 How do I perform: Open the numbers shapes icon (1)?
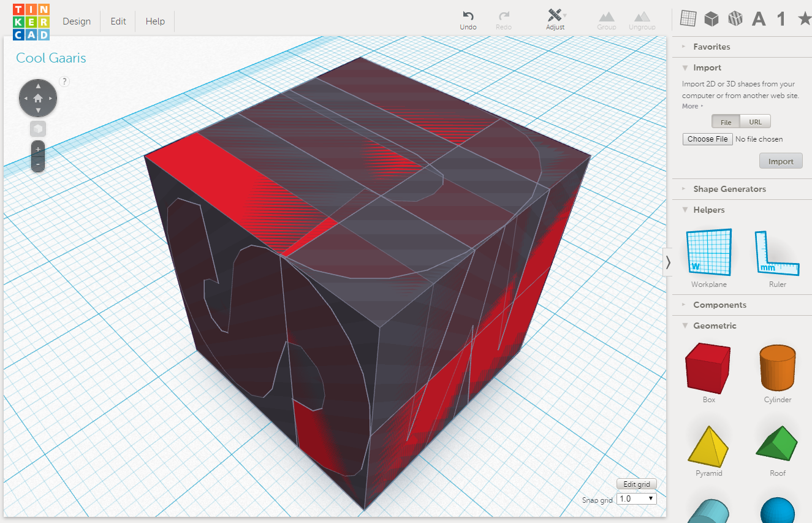click(781, 18)
